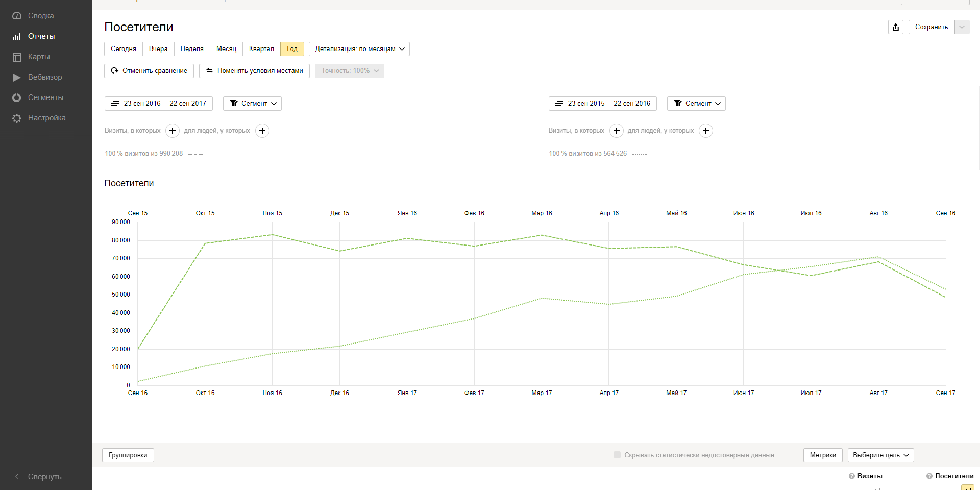Open Вебвизор player in sidebar
Viewport: 980px width, 490px height.
point(17,77)
